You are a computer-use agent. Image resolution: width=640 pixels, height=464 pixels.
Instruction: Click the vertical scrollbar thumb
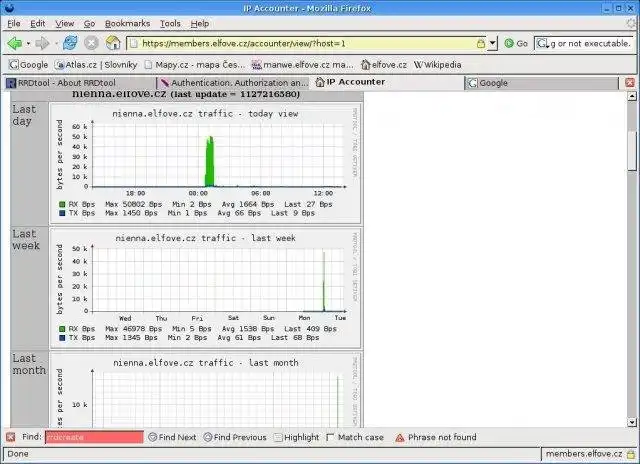tap(632, 151)
